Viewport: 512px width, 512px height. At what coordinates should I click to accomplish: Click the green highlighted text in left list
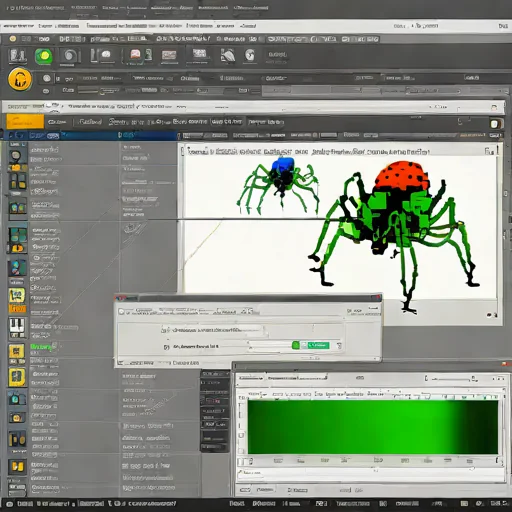(x=42, y=347)
